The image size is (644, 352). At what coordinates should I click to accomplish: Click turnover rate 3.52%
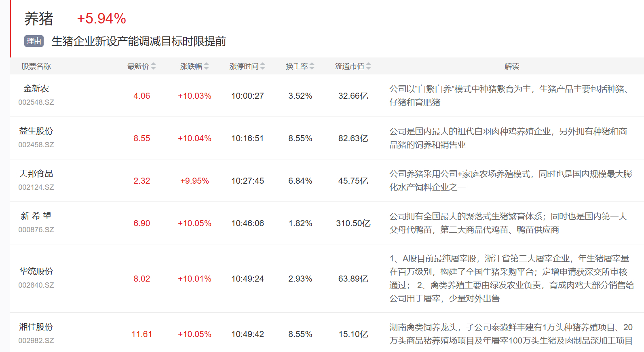click(x=300, y=96)
